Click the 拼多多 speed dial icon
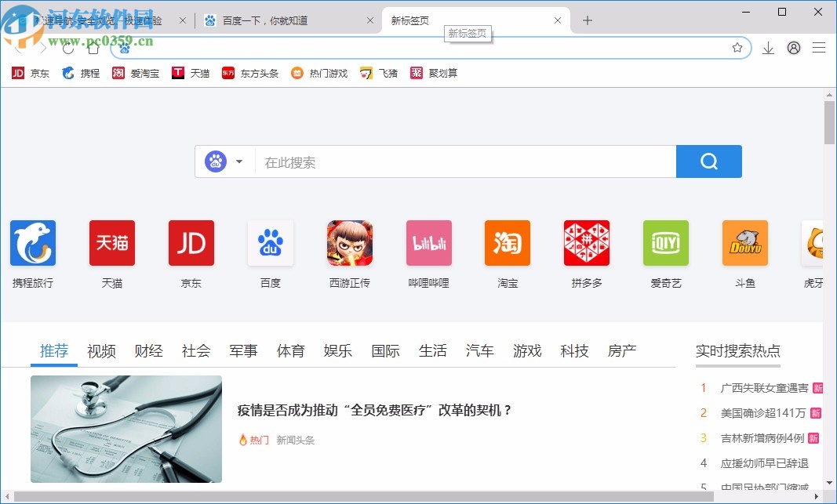 (586, 243)
